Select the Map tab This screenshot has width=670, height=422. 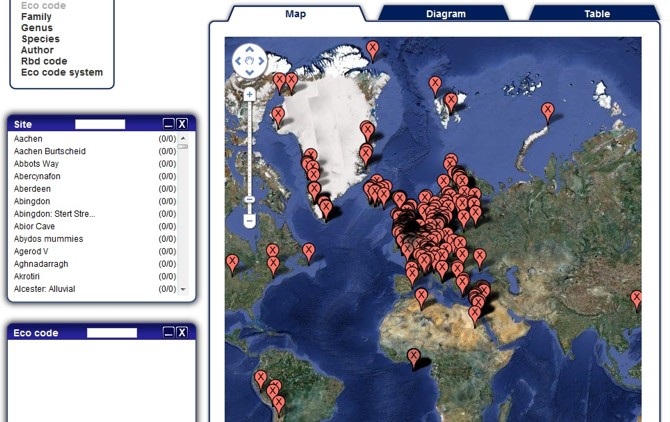(295, 14)
